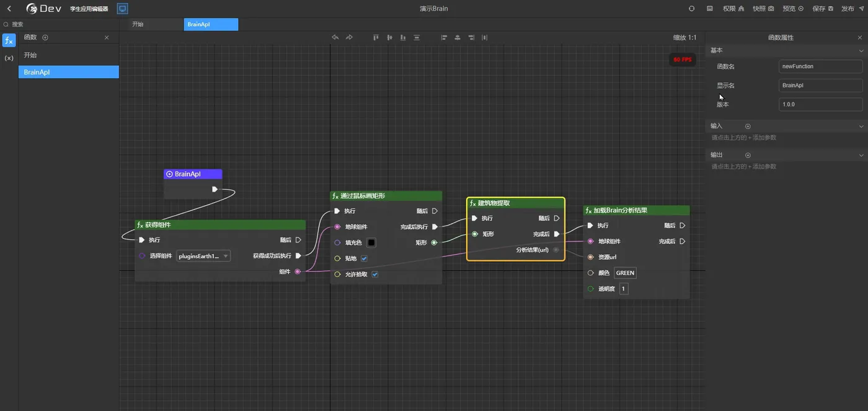868x411 pixels.
Task: Close the 函数 list panel
Action: tap(107, 38)
